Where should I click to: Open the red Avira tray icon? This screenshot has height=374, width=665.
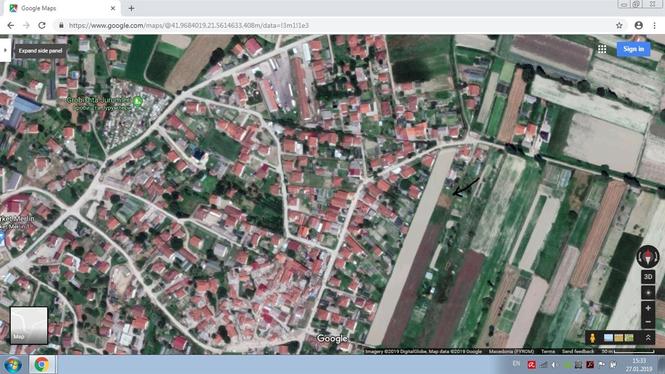coord(531,364)
